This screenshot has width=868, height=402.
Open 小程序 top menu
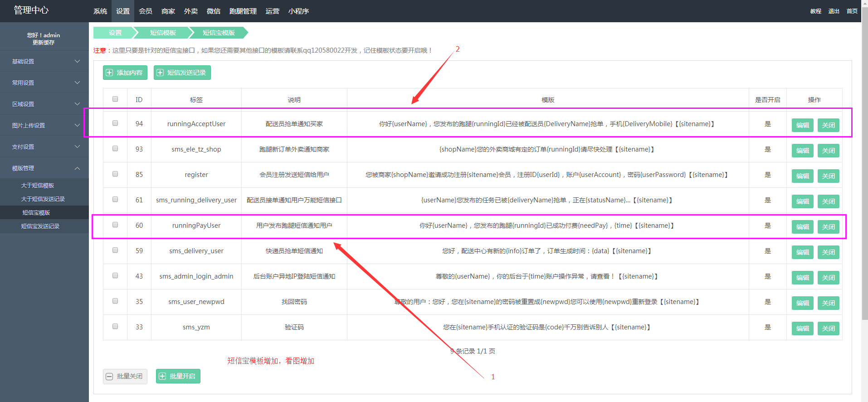298,11
